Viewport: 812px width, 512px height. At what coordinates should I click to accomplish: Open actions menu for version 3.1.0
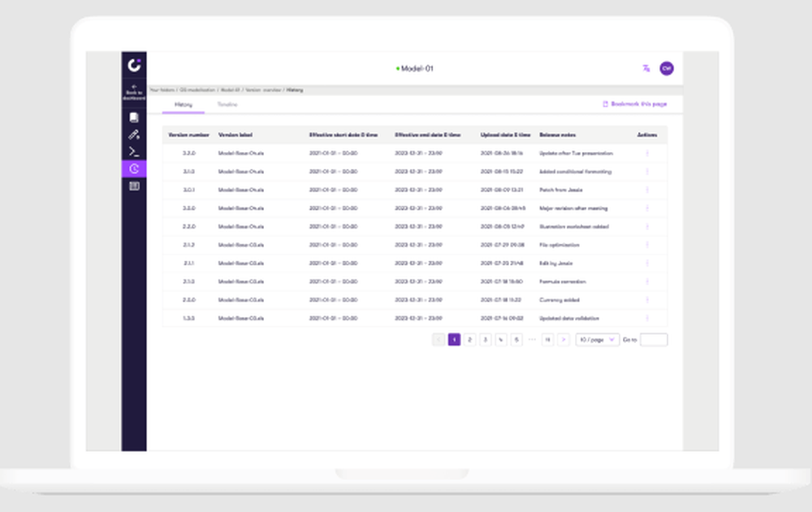click(x=647, y=171)
